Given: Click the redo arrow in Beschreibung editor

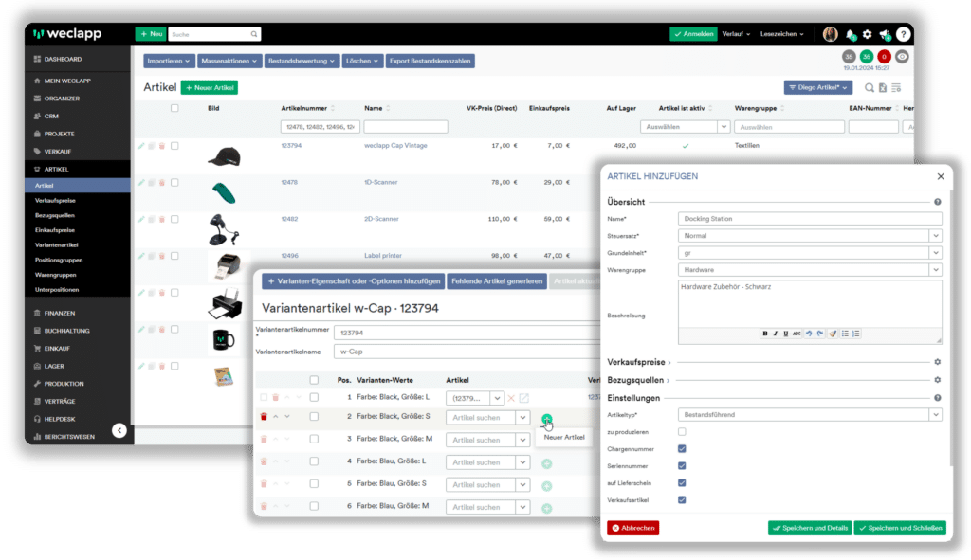Looking at the screenshot, I should pyautogui.click(x=820, y=334).
